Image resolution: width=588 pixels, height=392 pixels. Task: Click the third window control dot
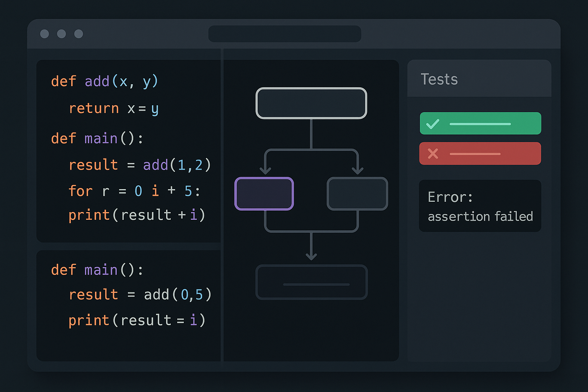point(78,34)
